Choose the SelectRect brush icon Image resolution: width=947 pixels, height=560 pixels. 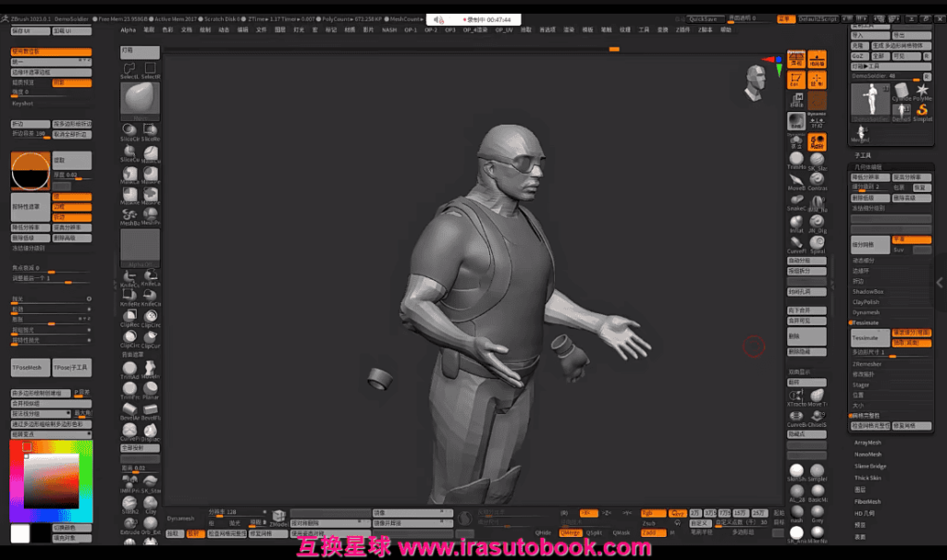[x=151, y=68]
